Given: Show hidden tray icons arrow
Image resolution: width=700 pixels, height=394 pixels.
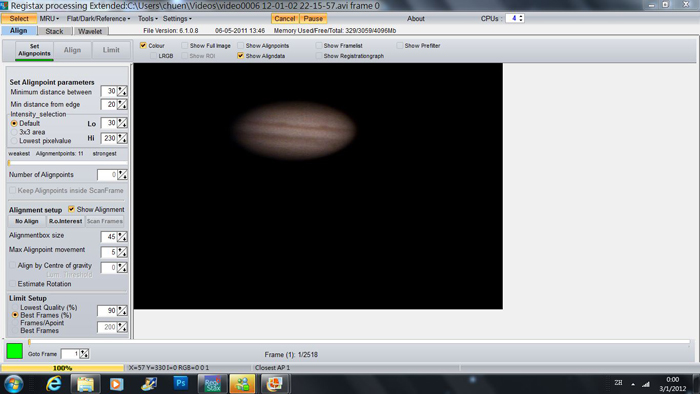Looking at the screenshot, I should pos(633,384).
